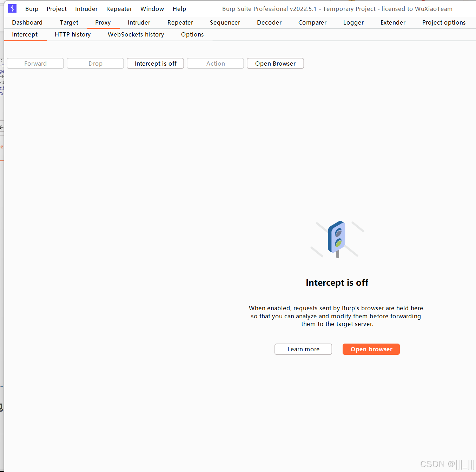The image size is (476, 472).
Task: Click the Forward button
Action: click(35, 64)
